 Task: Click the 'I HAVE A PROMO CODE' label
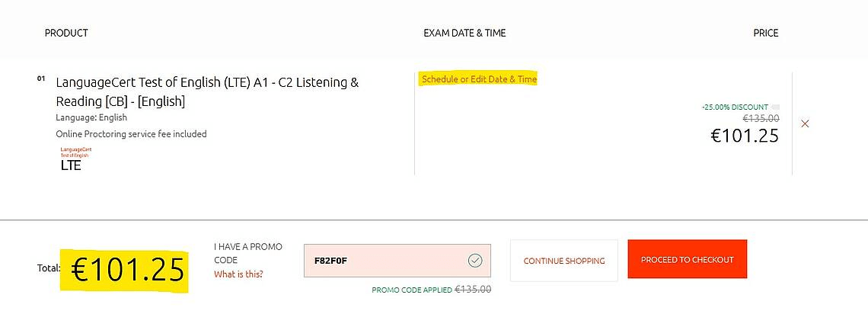pyautogui.click(x=248, y=253)
